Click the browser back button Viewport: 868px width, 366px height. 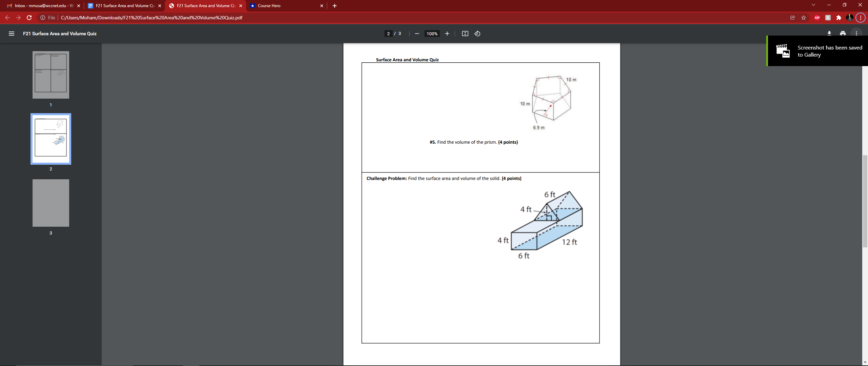point(7,18)
